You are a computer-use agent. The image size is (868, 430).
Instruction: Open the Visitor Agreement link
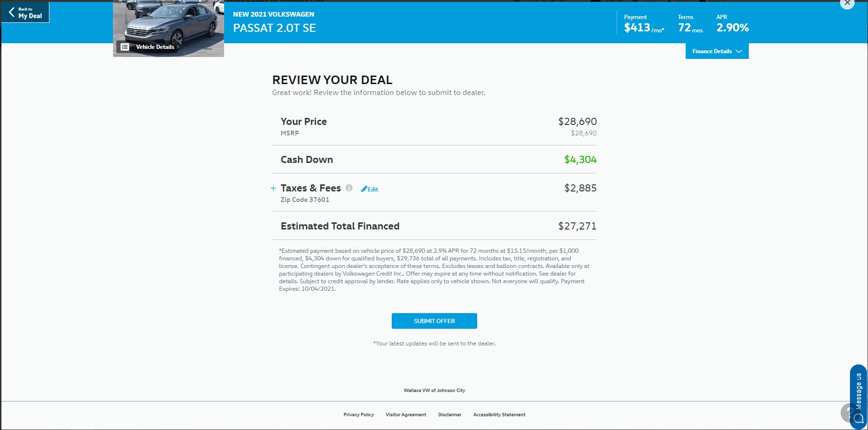pos(406,415)
